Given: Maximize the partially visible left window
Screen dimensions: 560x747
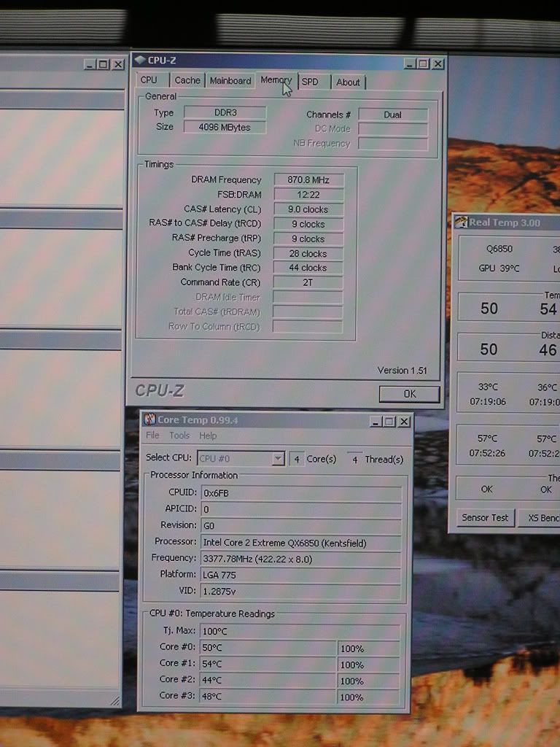Looking at the screenshot, I should point(104,64).
